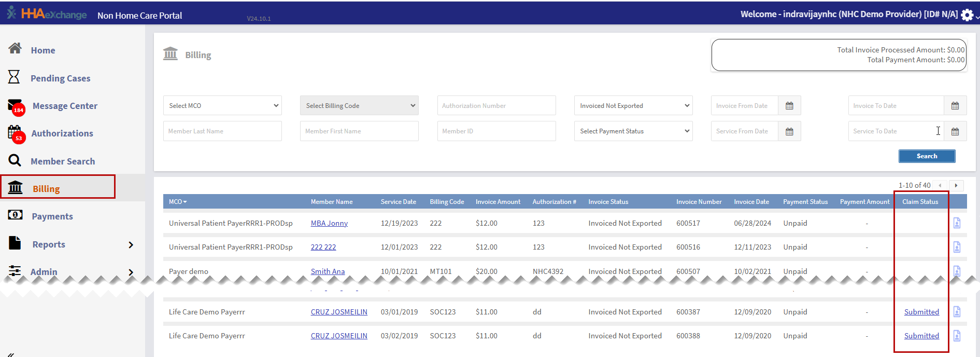Open the Select Billing Code dropdown
This screenshot has height=357, width=980.
point(359,106)
